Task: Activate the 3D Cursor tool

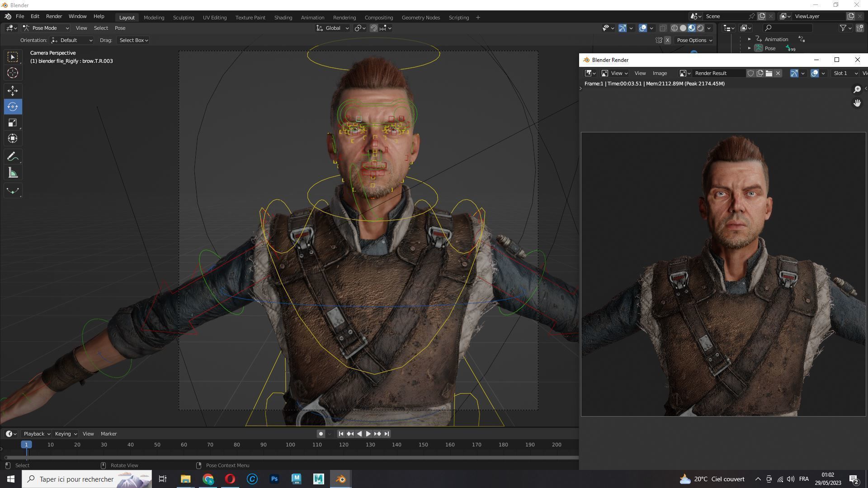Action: coord(13,73)
